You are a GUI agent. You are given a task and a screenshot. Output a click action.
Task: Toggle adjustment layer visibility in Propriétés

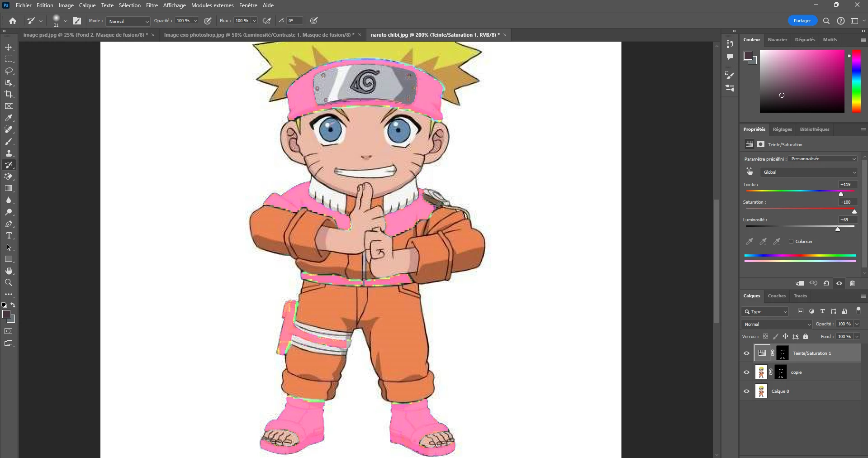coord(840,283)
